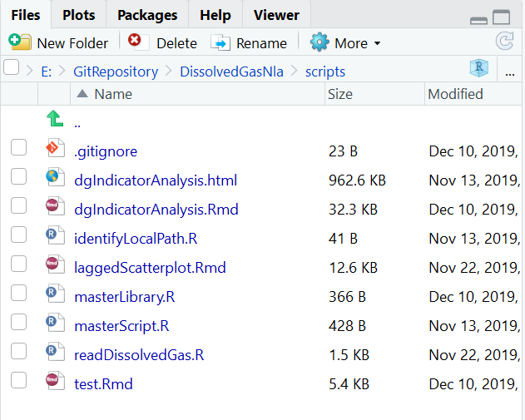Open dgIndicatorAnalysis.Rmd file

(x=156, y=210)
